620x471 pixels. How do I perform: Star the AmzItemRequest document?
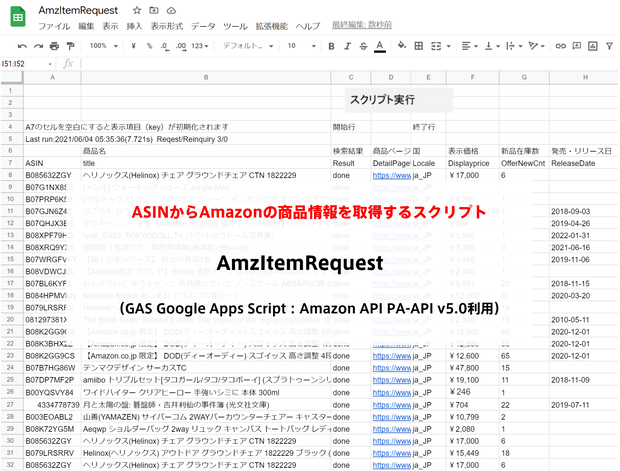click(x=137, y=10)
